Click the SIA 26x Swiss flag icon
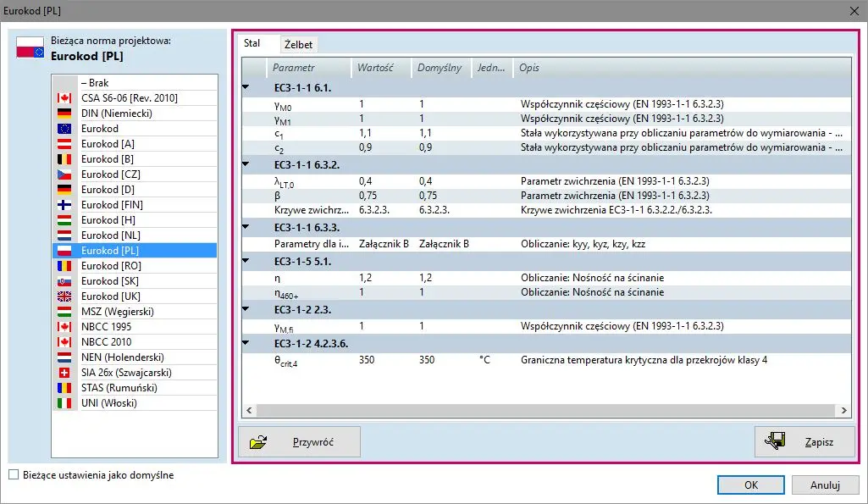 point(64,373)
